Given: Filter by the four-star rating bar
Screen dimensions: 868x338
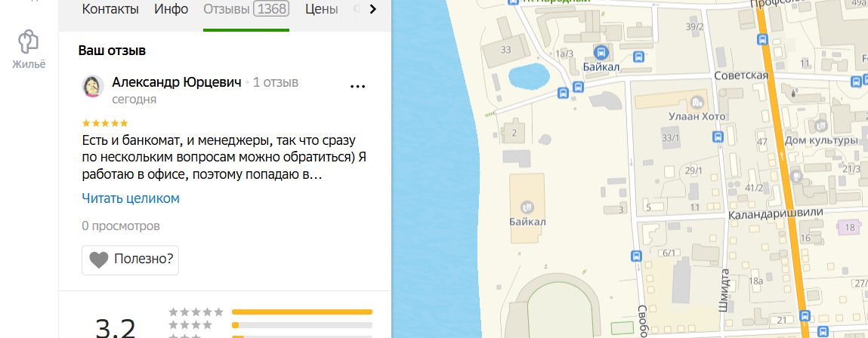Looking at the screenshot, I should 302,325.
